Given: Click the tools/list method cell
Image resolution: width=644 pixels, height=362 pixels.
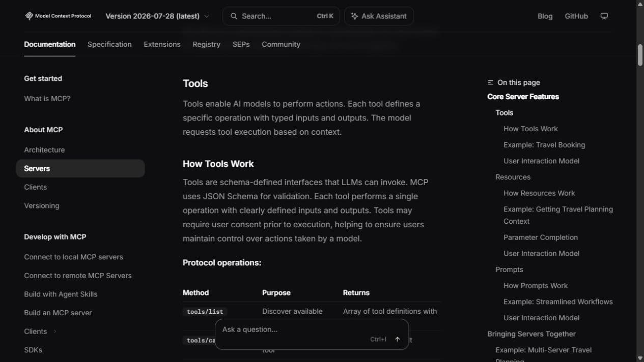Looking at the screenshot, I should pyautogui.click(x=205, y=312).
